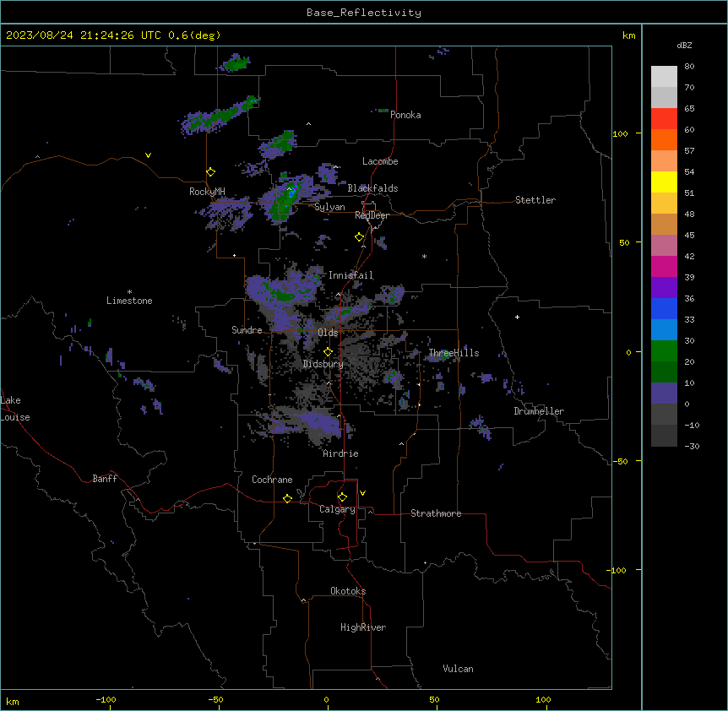This screenshot has height=711, width=728.
Task: Click the yellow diamond marker near RockyMH
Action: [x=211, y=172]
